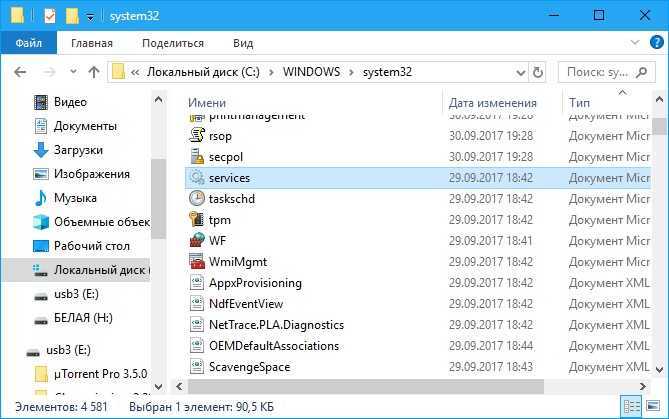Select the secpol padlock icon
669x419 pixels.
197,157
